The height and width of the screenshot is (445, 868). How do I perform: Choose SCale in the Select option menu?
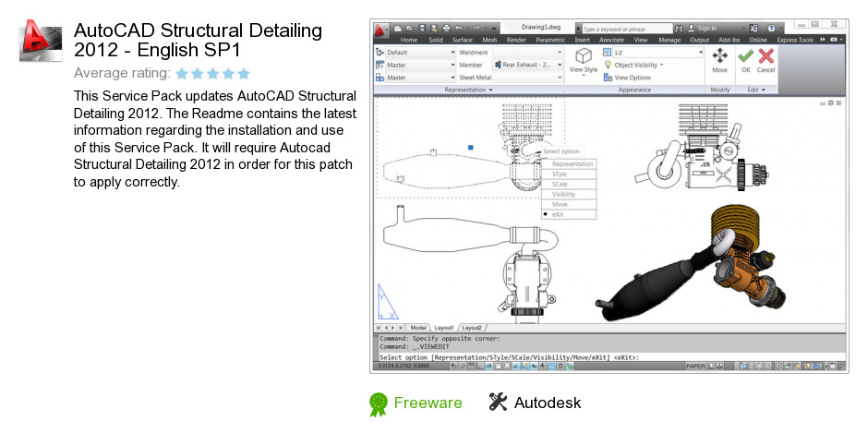click(569, 184)
